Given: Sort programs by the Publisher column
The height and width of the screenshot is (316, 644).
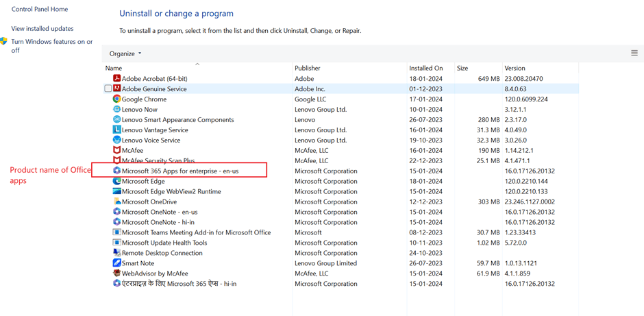Looking at the screenshot, I should (x=349, y=69).
